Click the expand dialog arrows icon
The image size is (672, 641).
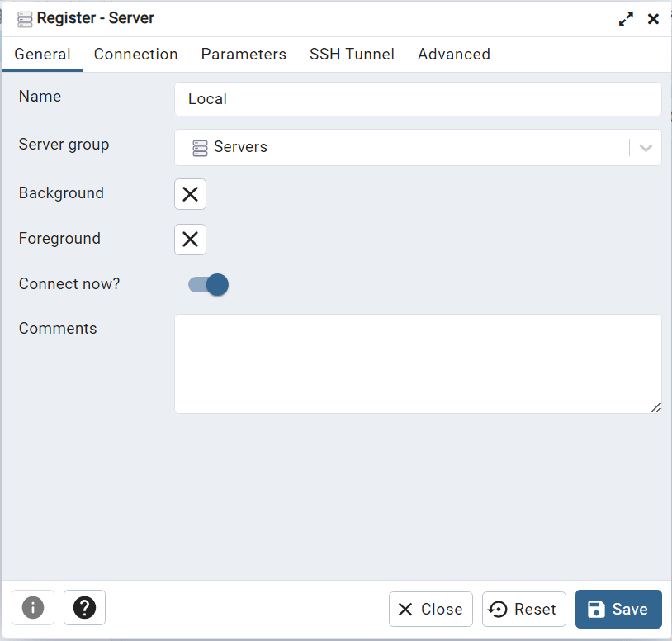coord(626,17)
